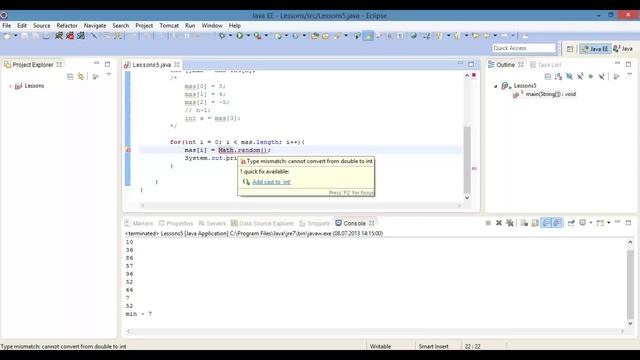Open the Tomcat menu
This screenshot has width=640, height=360.
point(169,25)
